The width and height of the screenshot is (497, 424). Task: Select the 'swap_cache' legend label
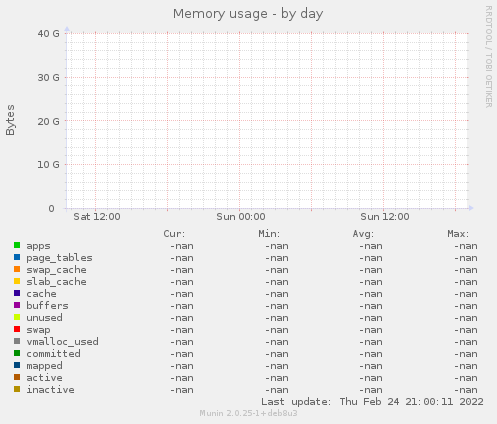pos(56,270)
